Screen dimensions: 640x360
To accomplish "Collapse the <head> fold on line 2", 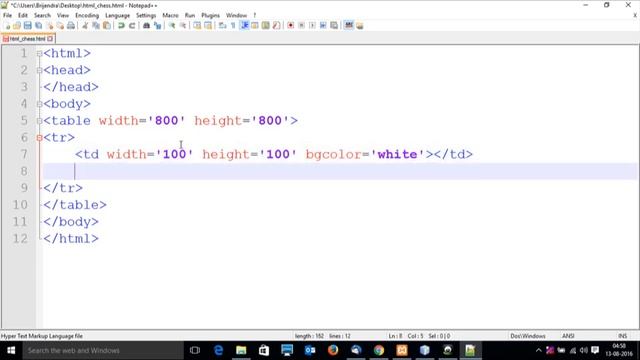I will pos(39,70).
